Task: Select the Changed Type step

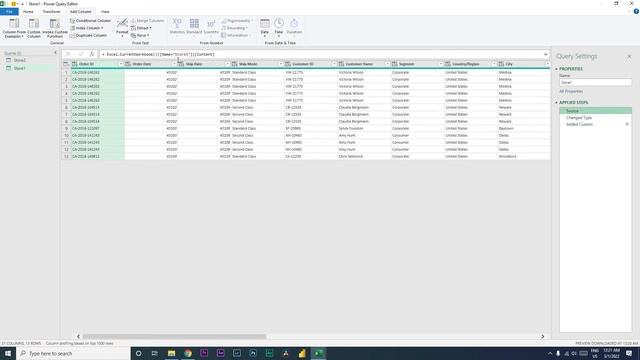Action: 579,118
